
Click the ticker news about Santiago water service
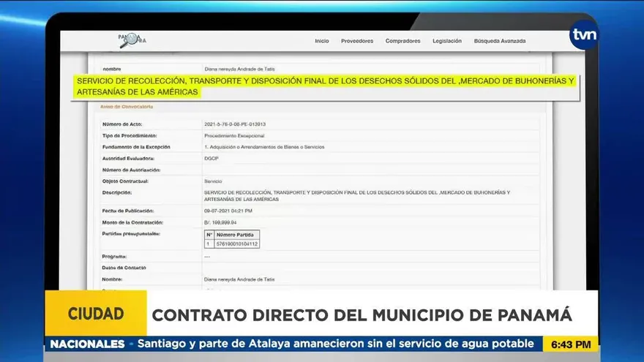pos(336,344)
